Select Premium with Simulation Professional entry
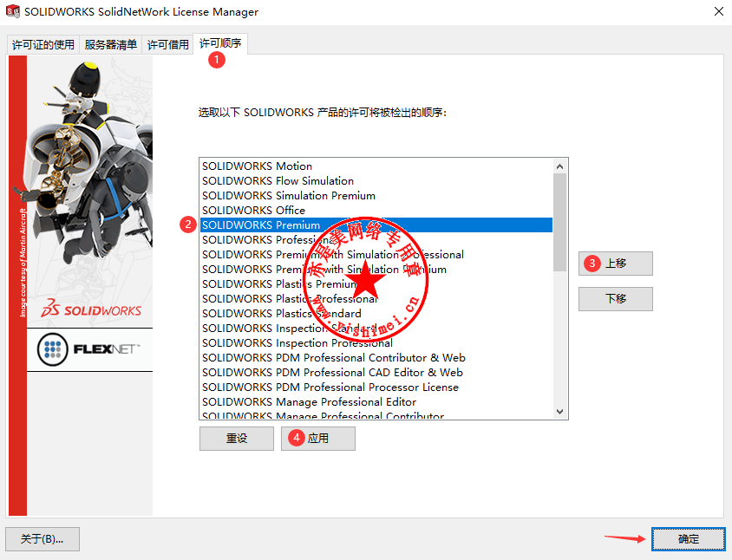The image size is (732, 560). (x=376, y=254)
